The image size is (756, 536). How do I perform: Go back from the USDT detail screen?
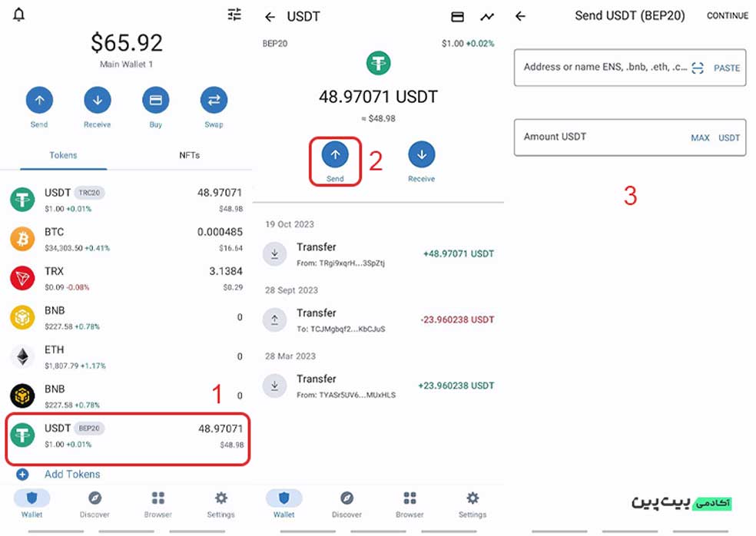pos(270,18)
